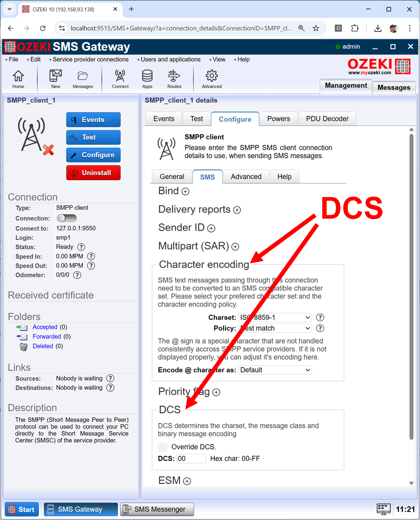Click the details panel vertical scrollbar
Screen dimensions: 420x520
(x=412, y=287)
